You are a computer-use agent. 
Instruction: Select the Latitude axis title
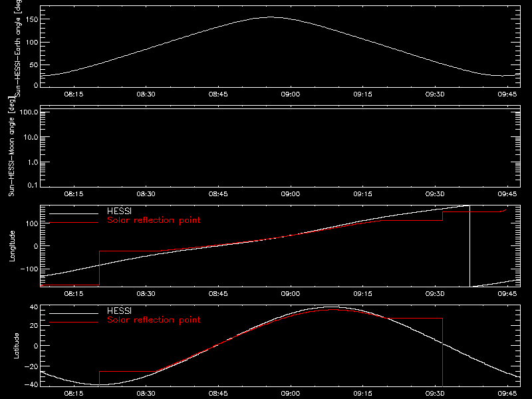click(16, 346)
